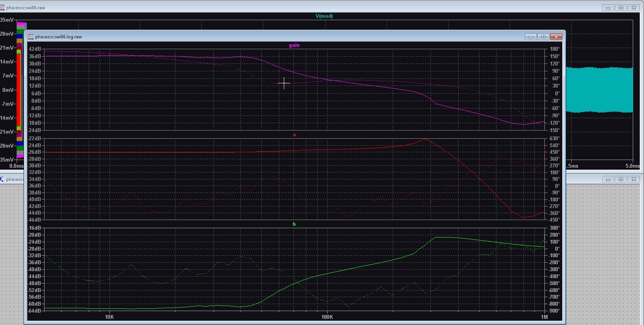Minimize the phaseoscswi06.raw waveform window
The image size is (644, 325).
608,7
